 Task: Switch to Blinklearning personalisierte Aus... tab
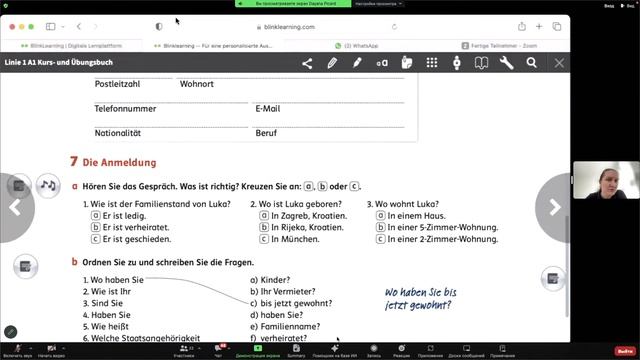(213, 46)
